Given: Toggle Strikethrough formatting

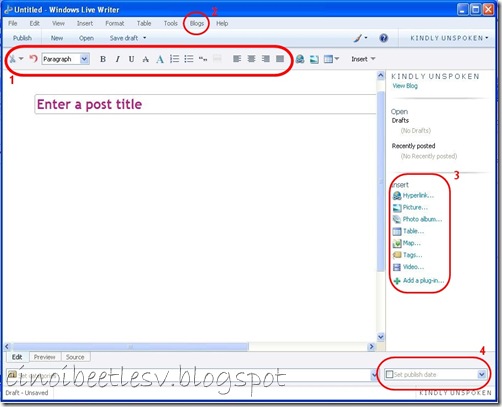Looking at the screenshot, I should click(x=146, y=59).
